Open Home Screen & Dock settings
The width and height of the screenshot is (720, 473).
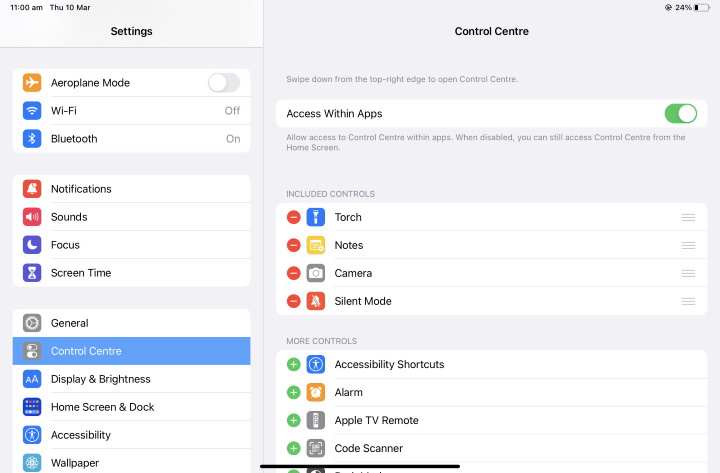(x=131, y=407)
